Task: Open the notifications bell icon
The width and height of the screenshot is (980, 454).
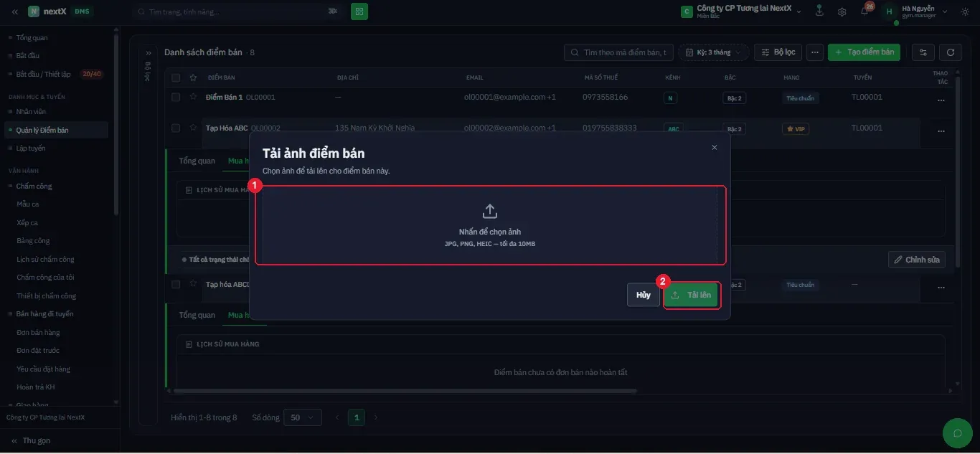Action: click(x=865, y=11)
